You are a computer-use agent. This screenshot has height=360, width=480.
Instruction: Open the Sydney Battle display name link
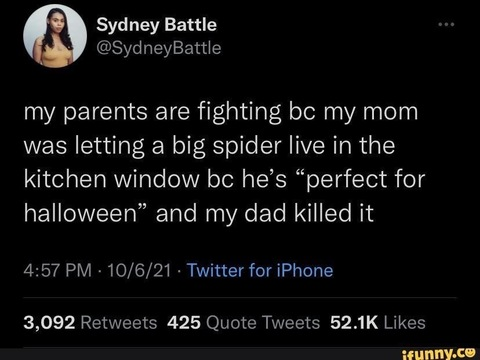pyautogui.click(x=157, y=25)
